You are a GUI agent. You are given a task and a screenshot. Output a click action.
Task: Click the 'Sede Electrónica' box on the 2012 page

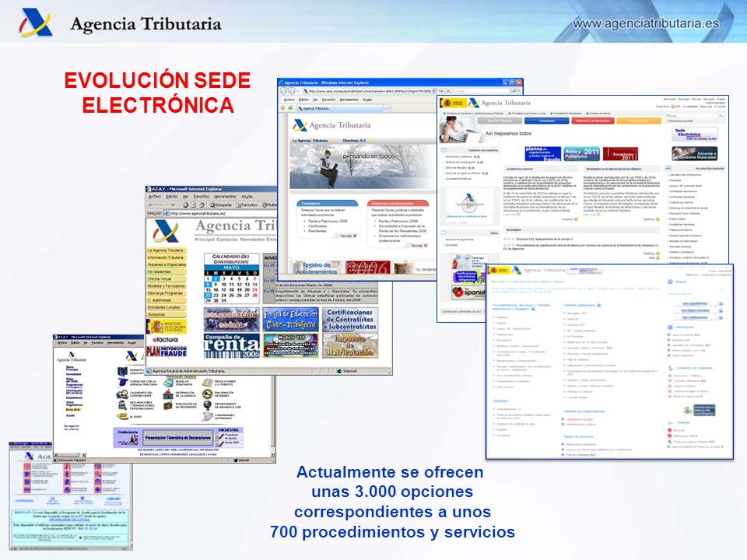(693, 134)
